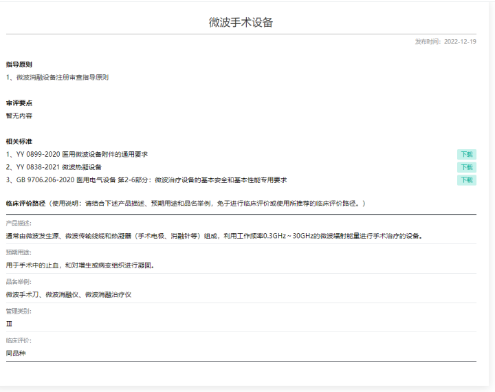Select the 预期用途 label

pyautogui.click(x=19, y=252)
